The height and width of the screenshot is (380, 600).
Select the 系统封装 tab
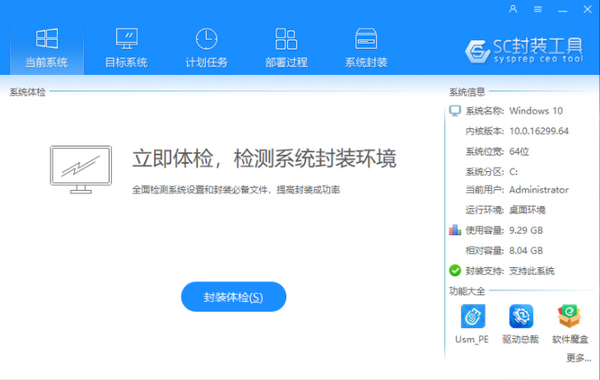(x=366, y=48)
